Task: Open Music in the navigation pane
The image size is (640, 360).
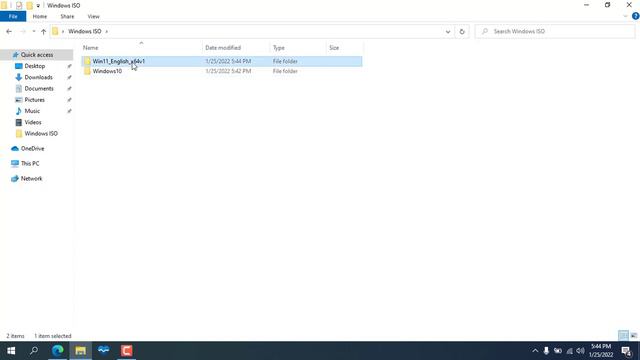Action: coord(32,111)
